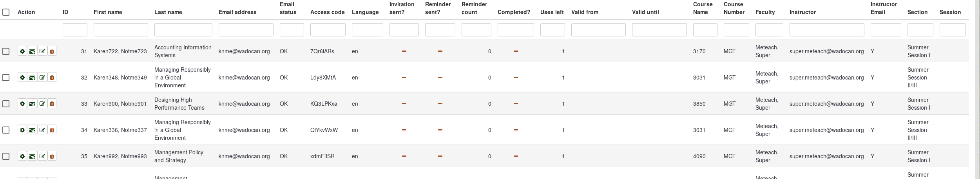This screenshot has height=179, width=980.
Task: Edit participant ID 35 with pencil icon
Action: point(42,156)
